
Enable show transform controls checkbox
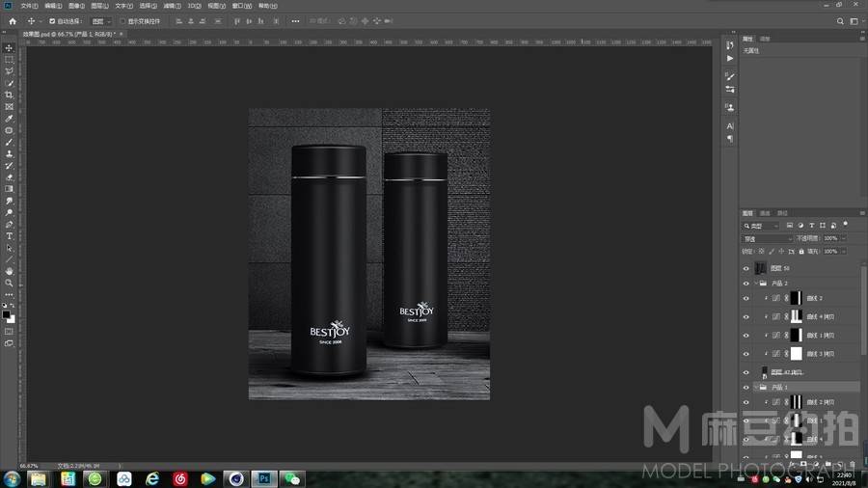(x=122, y=21)
